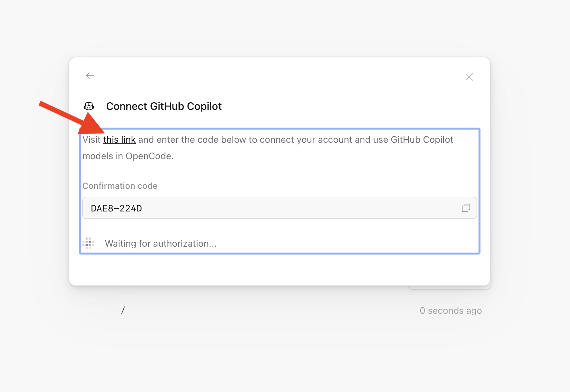
Task: Click the Connect GitHub Copilot heading
Action: click(x=164, y=106)
